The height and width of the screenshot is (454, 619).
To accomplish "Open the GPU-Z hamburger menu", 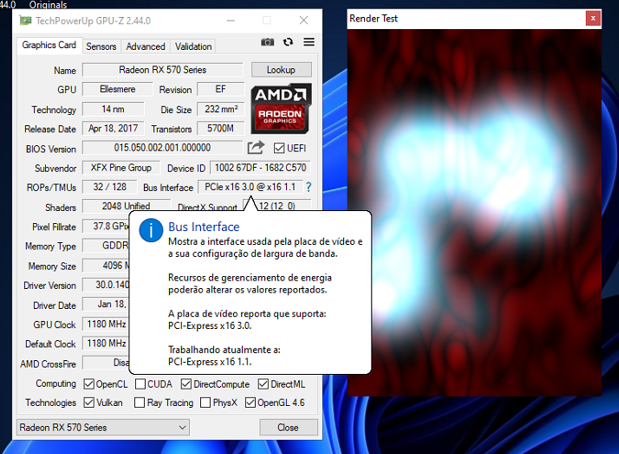I will click(x=309, y=42).
